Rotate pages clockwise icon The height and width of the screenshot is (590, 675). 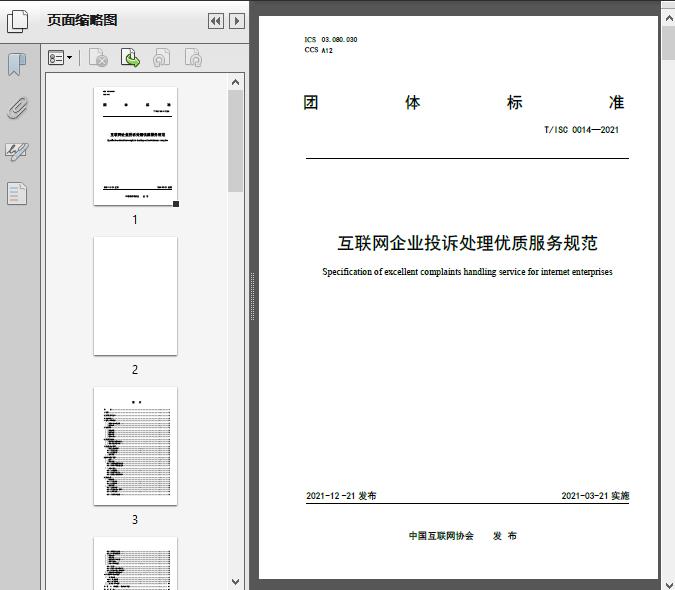click(193, 59)
